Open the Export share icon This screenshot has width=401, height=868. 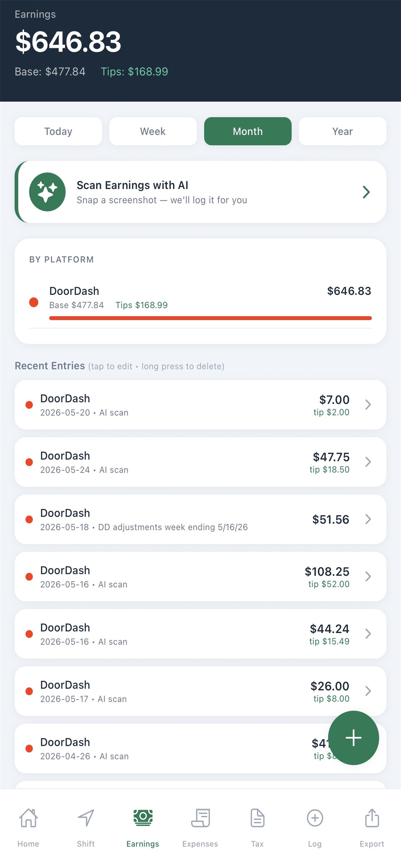coord(372,818)
